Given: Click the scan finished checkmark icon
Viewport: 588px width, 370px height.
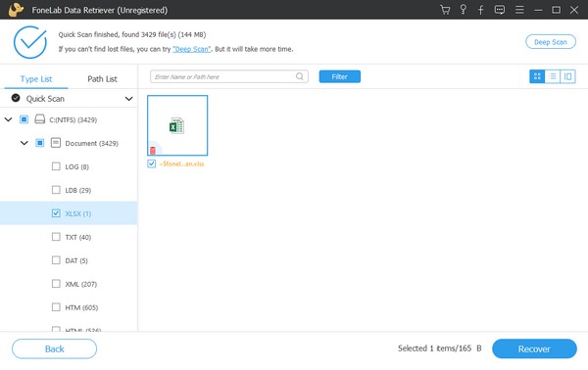Looking at the screenshot, I should click(30, 42).
